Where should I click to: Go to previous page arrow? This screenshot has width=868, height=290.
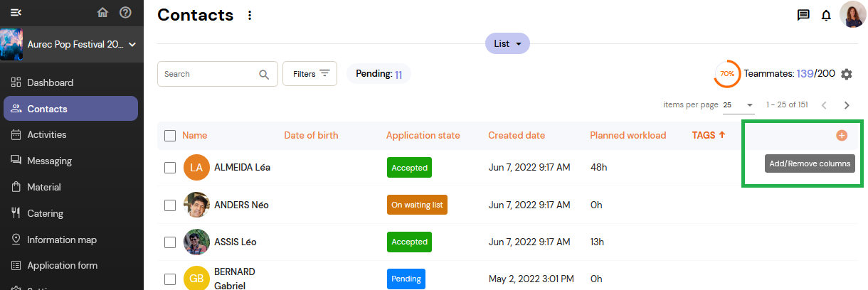point(824,105)
